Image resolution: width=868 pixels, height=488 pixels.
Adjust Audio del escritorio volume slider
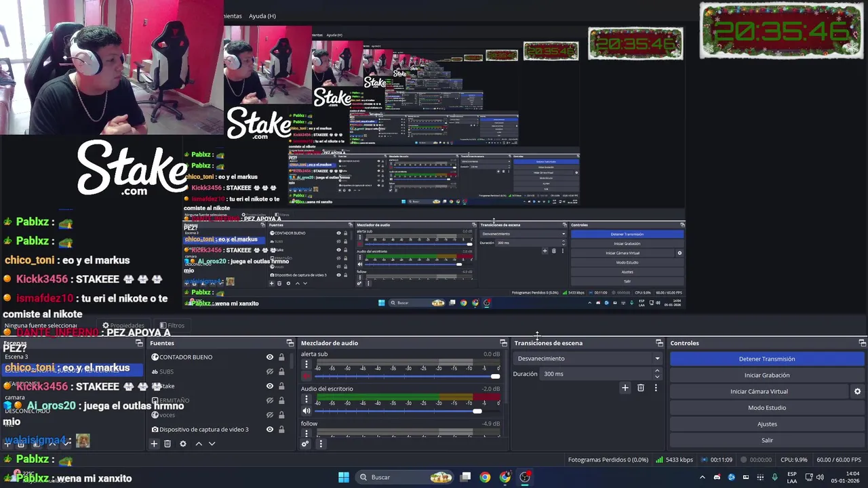(x=407, y=411)
